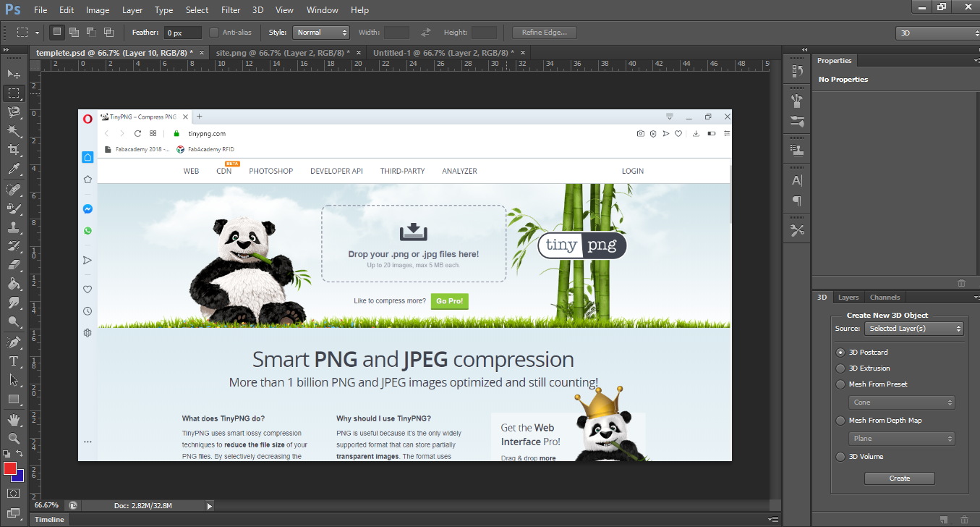
Task: Select the Clone Stamp tool
Action: 14,227
